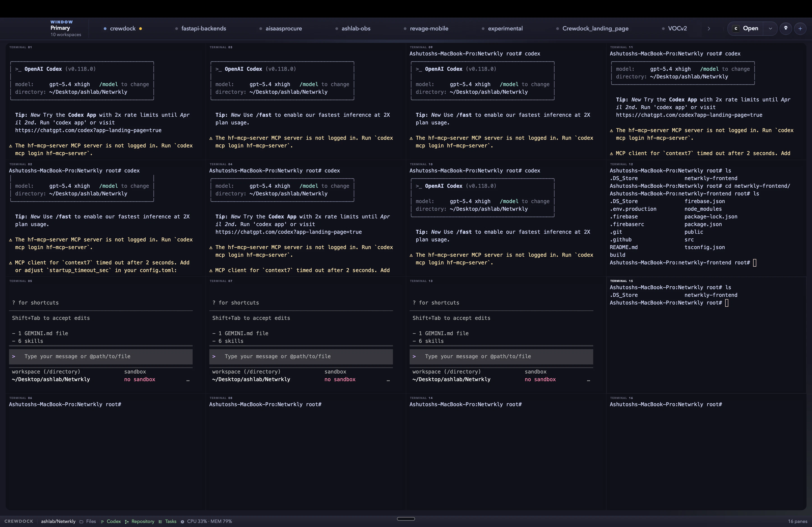
Task: Click the Open button in top right
Action: (x=751, y=28)
